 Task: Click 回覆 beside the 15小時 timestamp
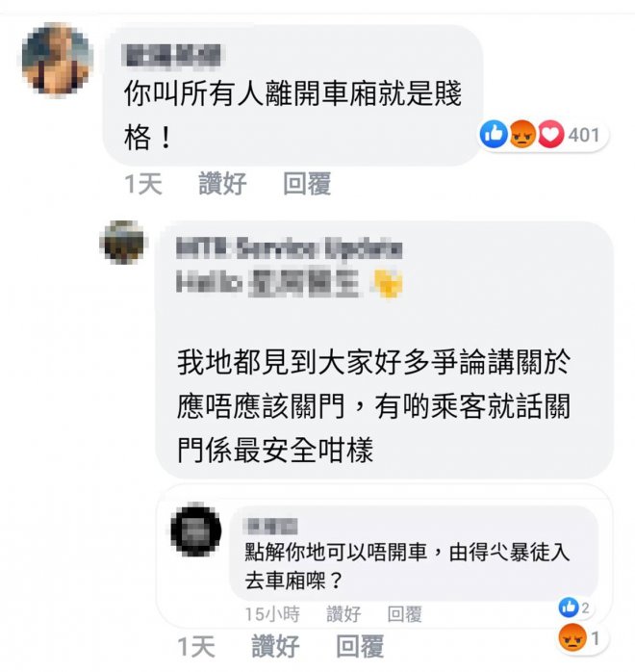pos(405,614)
